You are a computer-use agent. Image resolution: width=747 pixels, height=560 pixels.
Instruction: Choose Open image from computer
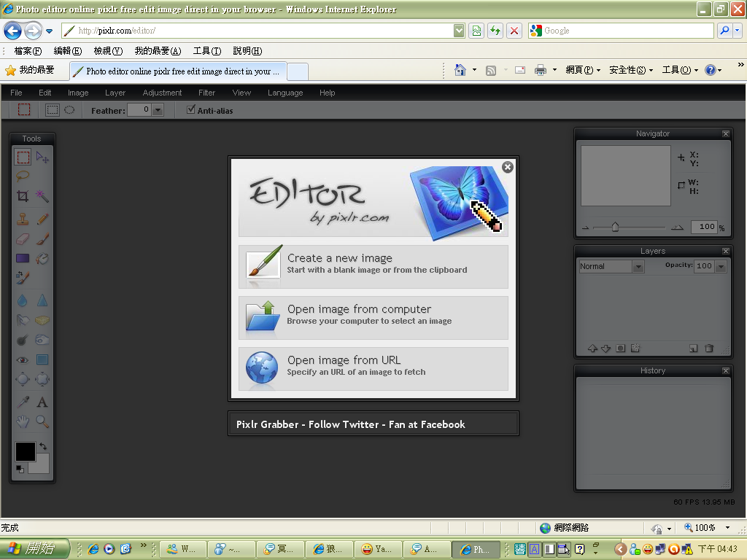(x=373, y=318)
